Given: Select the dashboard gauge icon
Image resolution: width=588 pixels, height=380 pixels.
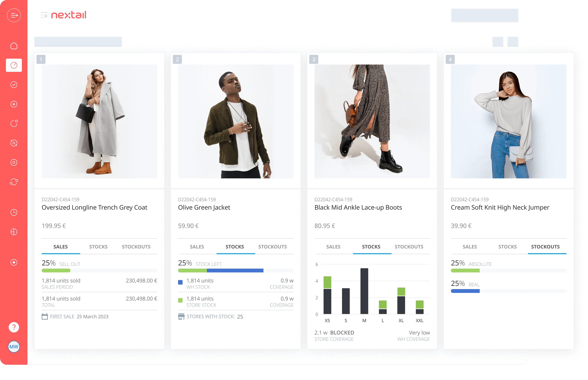Looking at the screenshot, I should pyautogui.click(x=14, y=65).
